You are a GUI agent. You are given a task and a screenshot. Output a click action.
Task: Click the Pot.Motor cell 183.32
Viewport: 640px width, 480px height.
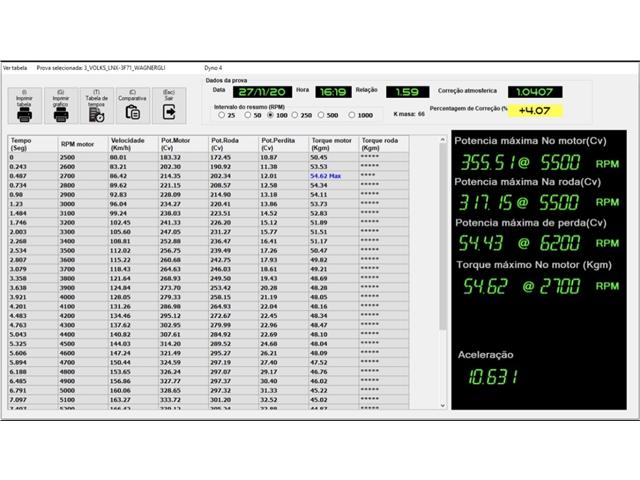183,158
